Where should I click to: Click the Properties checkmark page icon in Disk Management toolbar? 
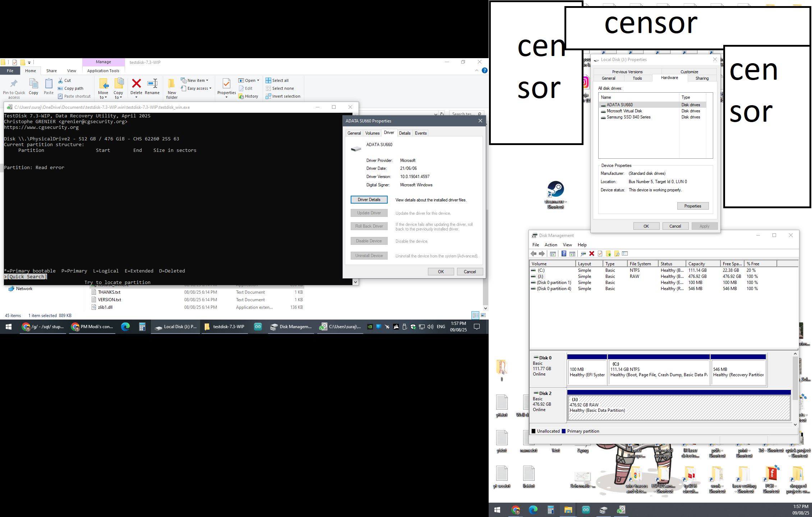[x=600, y=254]
